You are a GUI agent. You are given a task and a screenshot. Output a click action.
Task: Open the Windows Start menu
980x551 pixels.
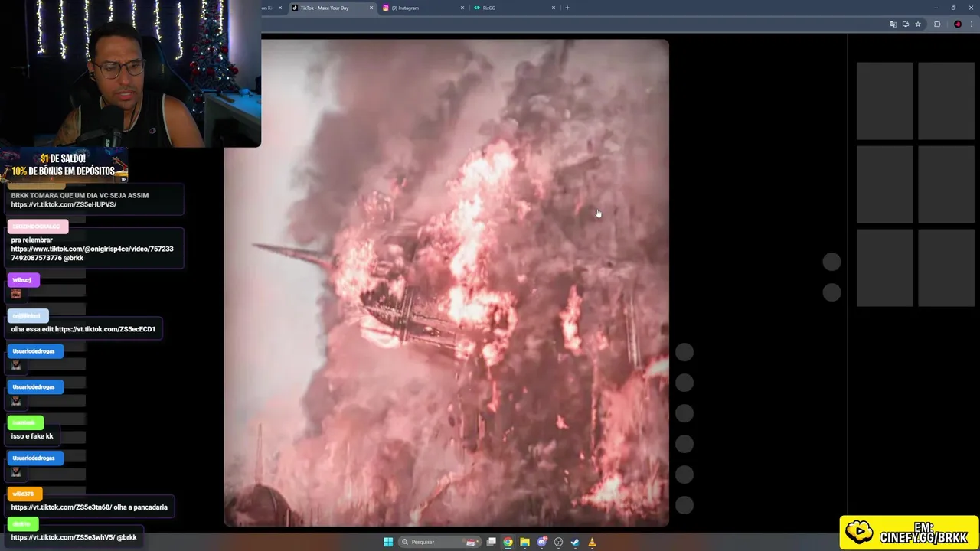(x=388, y=542)
